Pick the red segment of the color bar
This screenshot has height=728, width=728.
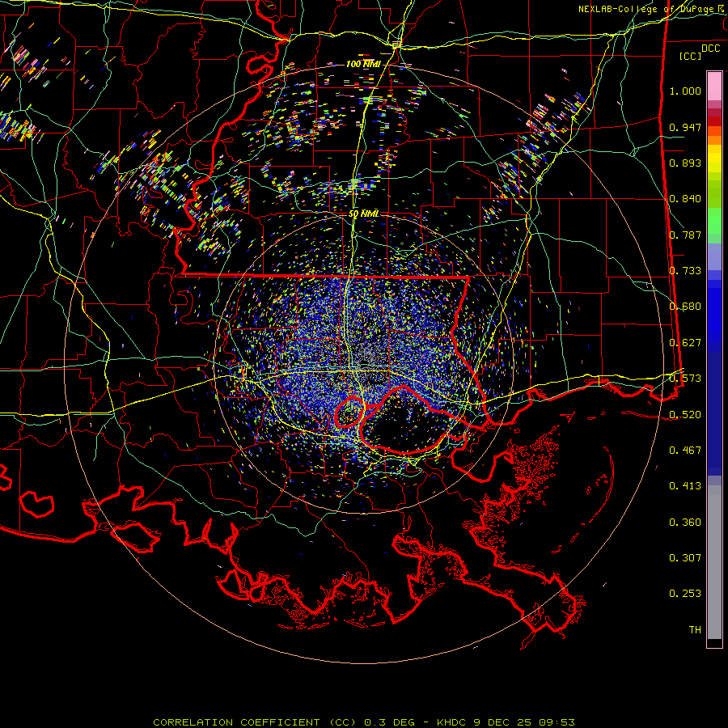click(x=714, y=121)
